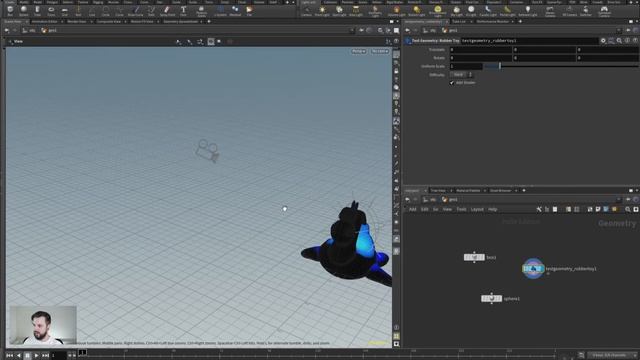Click obj in the viewport path bar
Viewport: 640px width, 360px height.
pos(32,31)
